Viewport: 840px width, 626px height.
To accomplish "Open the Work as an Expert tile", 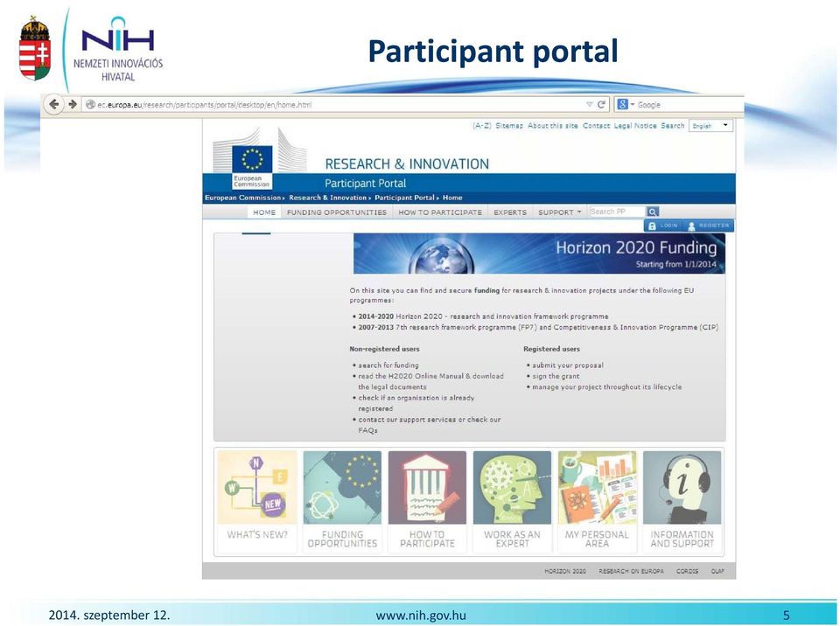I will point(512,500).
